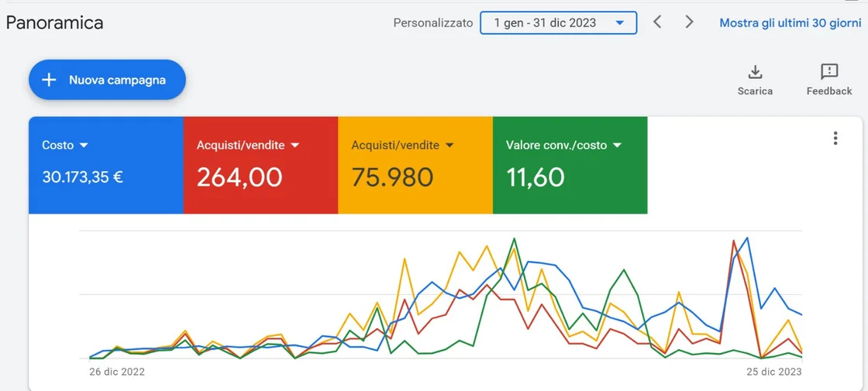The width and height of the screenshot is (868, 391).
Task: Click the 30.173,35 € cost value
Action: click(83, 177)
